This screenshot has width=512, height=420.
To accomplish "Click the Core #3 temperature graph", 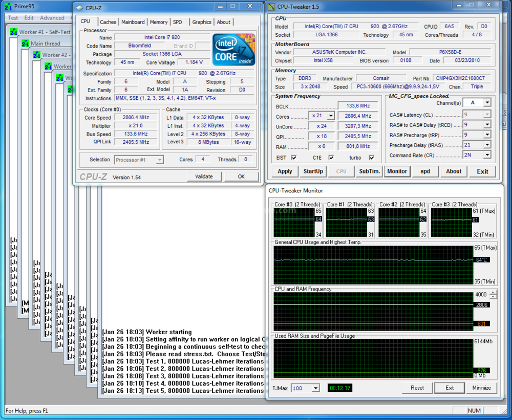I will coord(451,223).
